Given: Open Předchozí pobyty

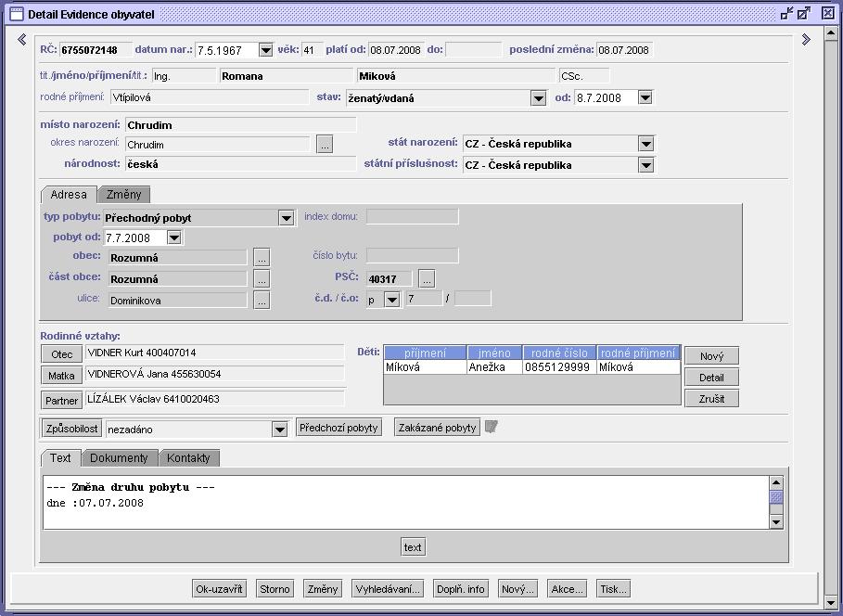Looking at the screenshot, I should pos(338,428).
